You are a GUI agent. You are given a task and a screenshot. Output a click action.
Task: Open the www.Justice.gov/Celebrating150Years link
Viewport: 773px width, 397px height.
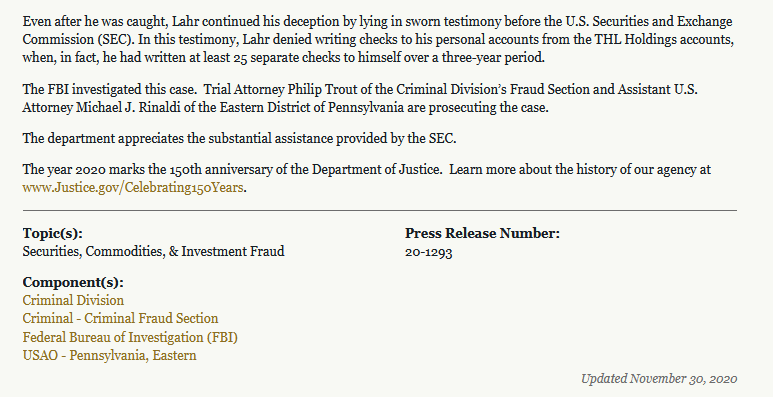click(x=133, y=188)
